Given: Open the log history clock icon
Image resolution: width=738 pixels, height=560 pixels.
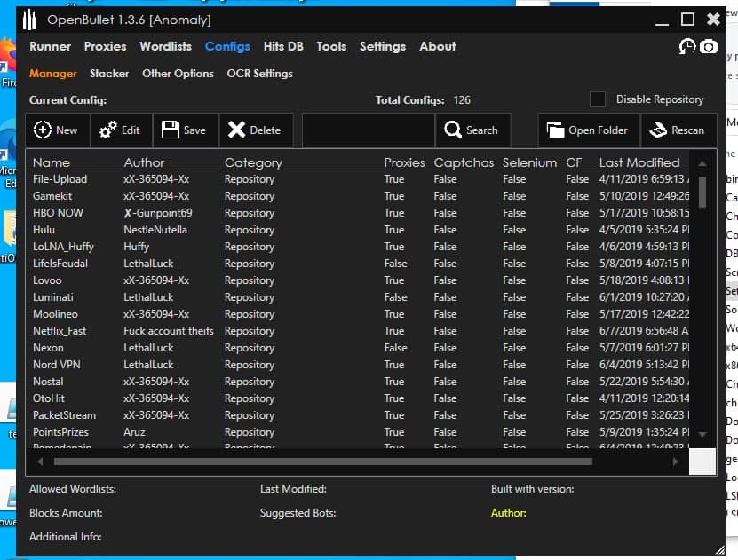Looking at the screenshot, I should pyautogui.click(x=686, y=46).
